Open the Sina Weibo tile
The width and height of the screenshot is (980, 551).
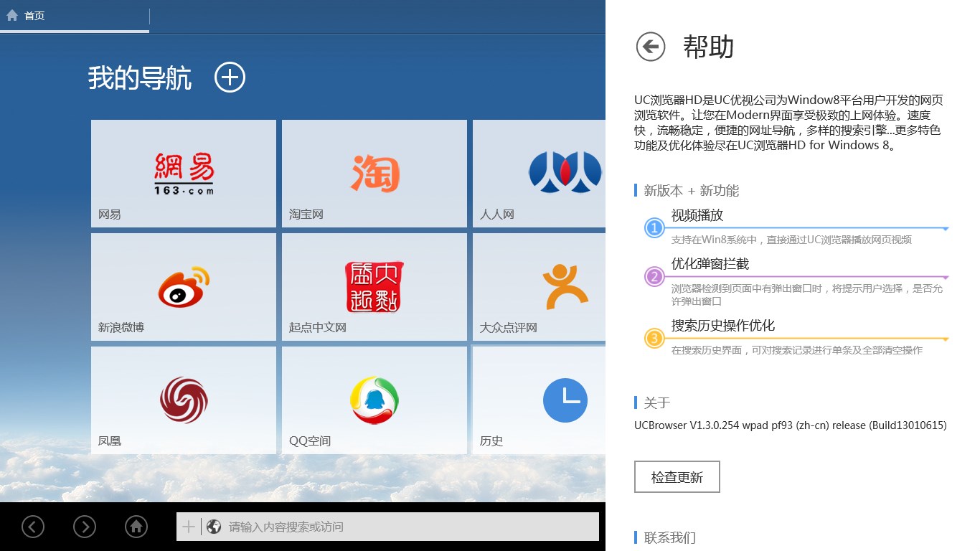184,287
